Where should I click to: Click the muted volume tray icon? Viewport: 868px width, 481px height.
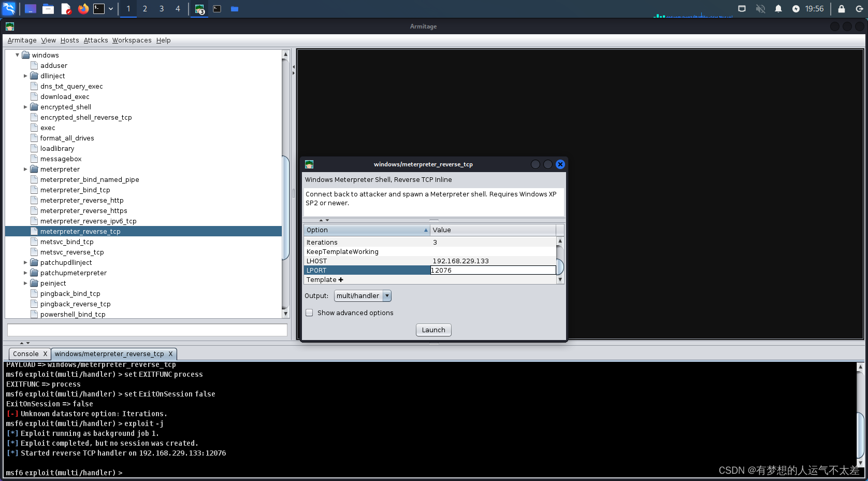(x=760, y=9)
